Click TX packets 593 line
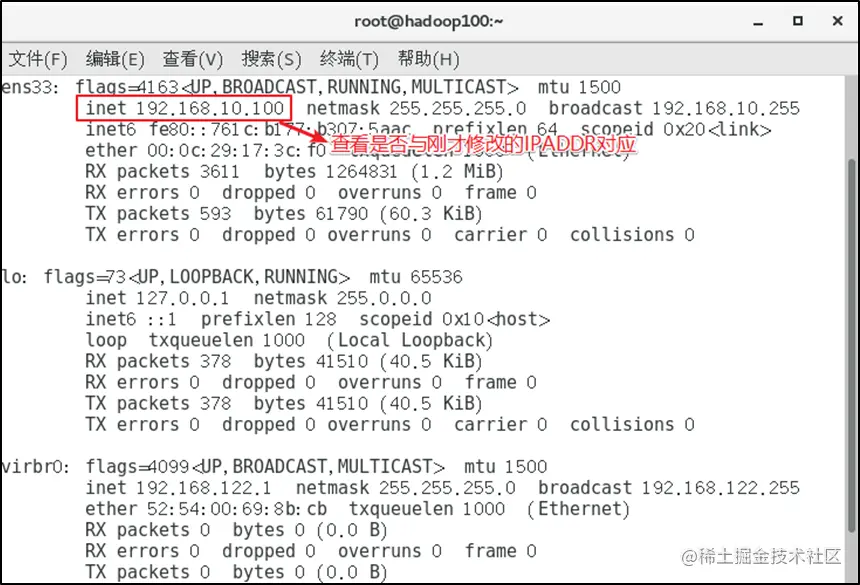 [x=158, y=213]
